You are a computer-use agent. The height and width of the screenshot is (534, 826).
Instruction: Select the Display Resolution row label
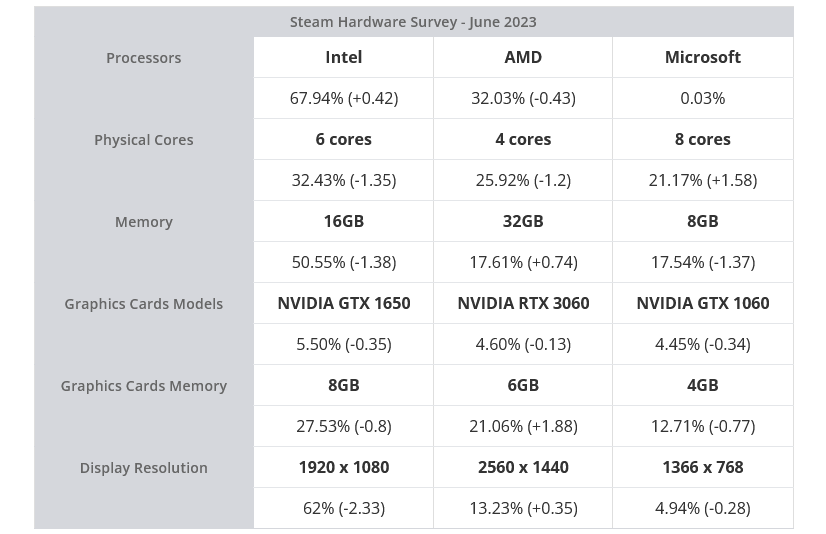tap(144, 468)
